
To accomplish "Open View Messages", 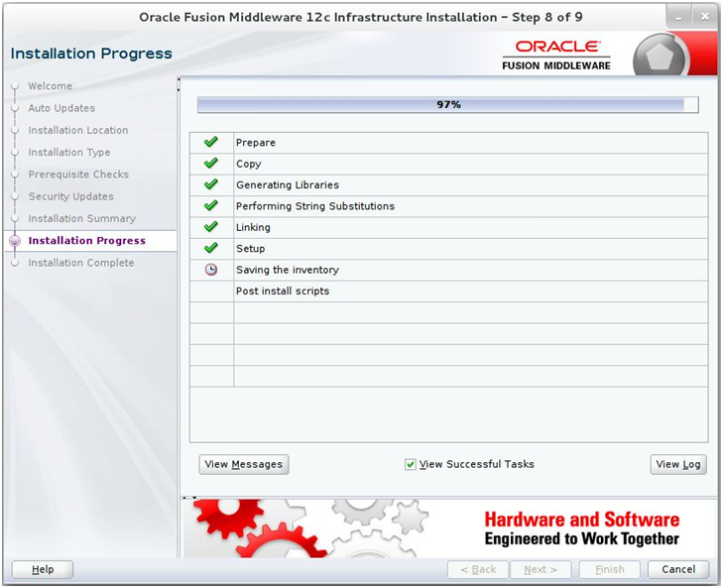I will [x=243, y=464].
